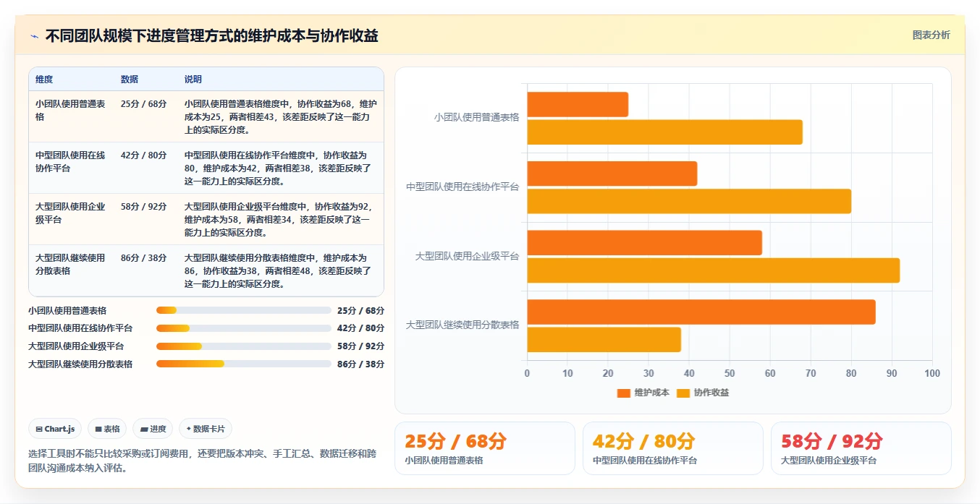Click the description mentioning 两者相差43
Image resolution: width=980 pixels, height=504 pixels.
click(x=280, y=117)
